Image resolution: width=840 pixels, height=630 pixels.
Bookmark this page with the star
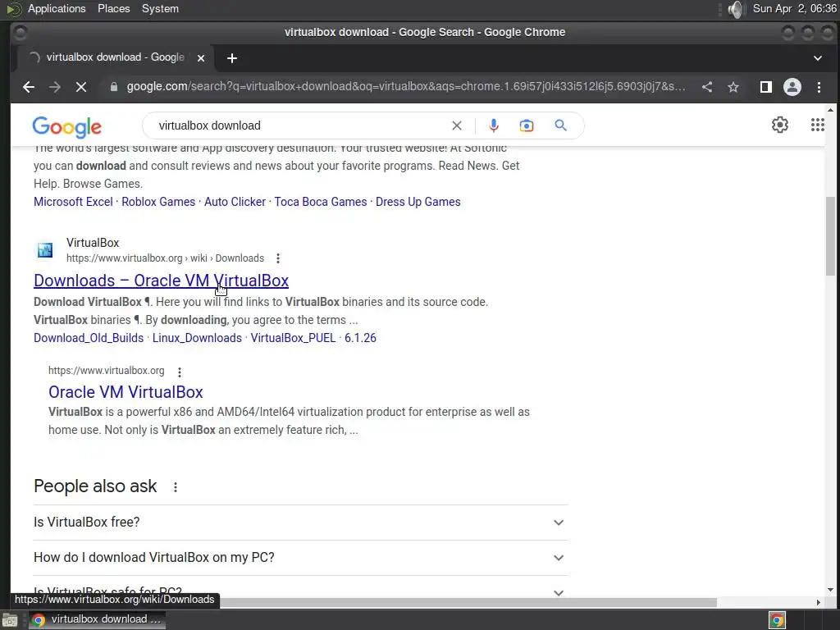[733, 87]
